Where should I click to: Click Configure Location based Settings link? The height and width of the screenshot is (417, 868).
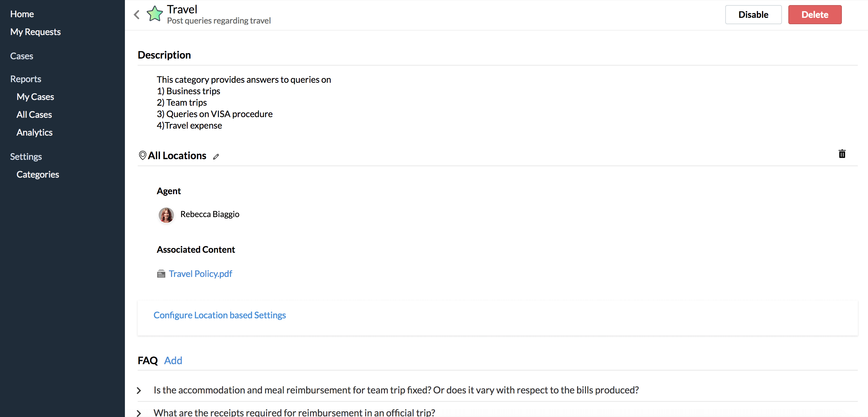pyautogui.click(x=220, y=315)
